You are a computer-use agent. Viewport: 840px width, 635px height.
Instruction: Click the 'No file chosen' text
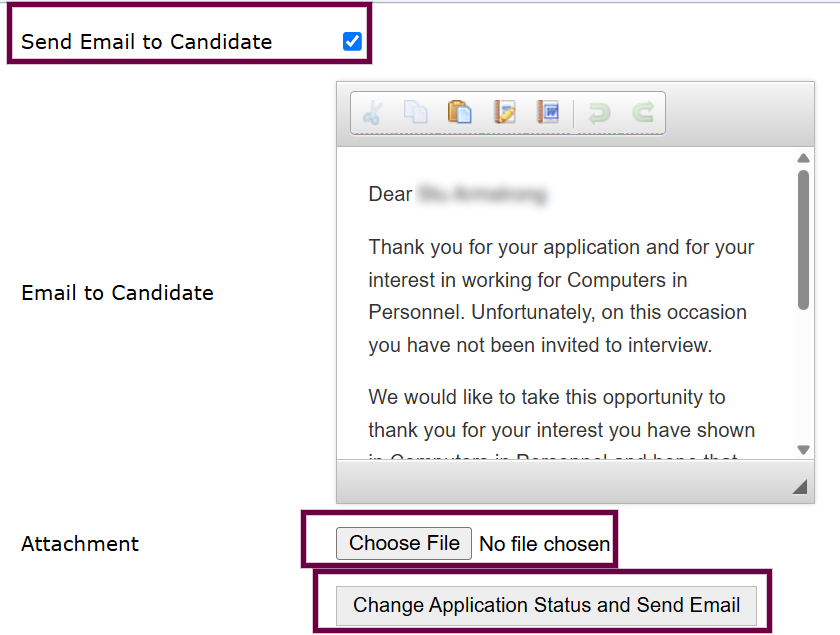click(544, 544)
